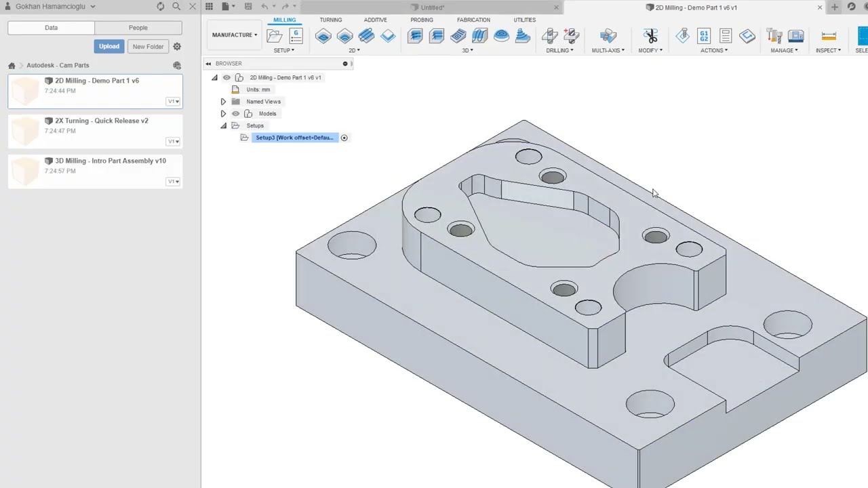The image size is (868, 488).
Task: Open the Machine Library icon
Action: [796, 36]
